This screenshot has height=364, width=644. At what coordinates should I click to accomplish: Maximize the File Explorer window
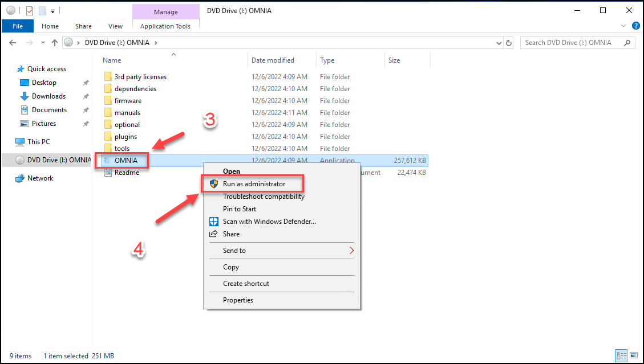pyautogui.click(x=602, y=11)
